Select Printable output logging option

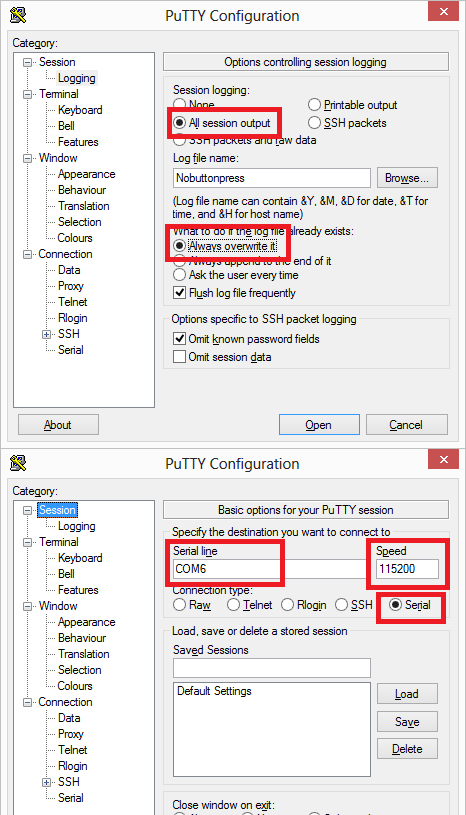coord(314,105)
